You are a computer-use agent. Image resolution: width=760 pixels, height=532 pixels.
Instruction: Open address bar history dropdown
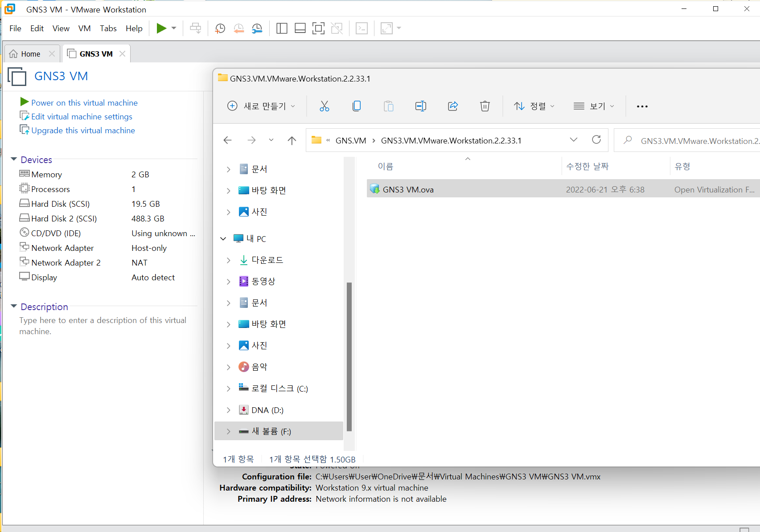pos(574,140)
